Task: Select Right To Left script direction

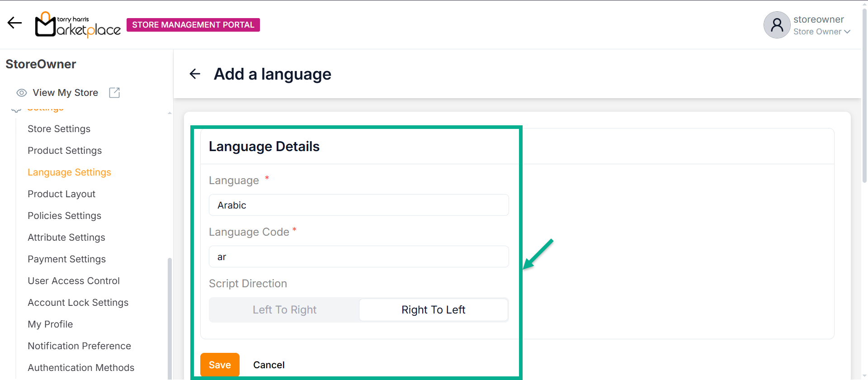Action: 433,310
